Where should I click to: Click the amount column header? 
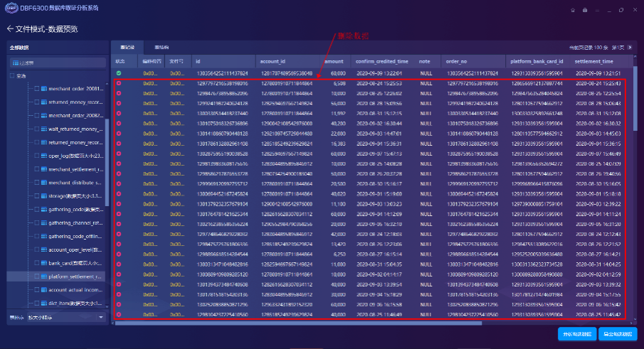tap(334, 61)
